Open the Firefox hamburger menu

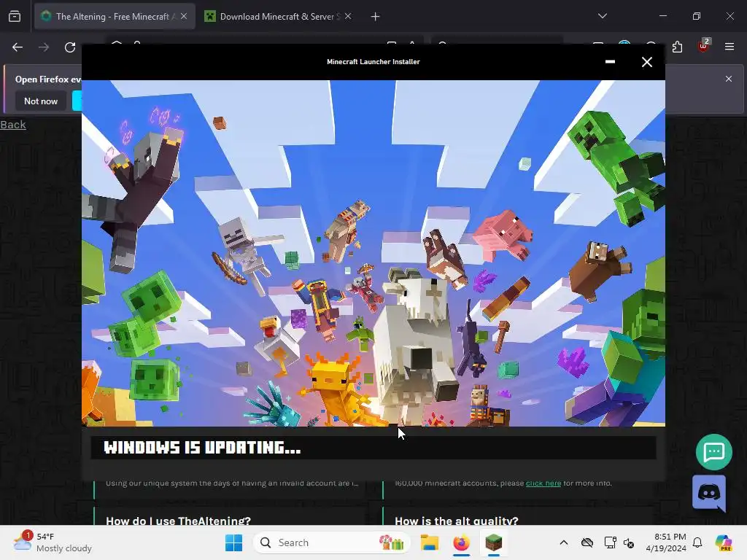729,47
